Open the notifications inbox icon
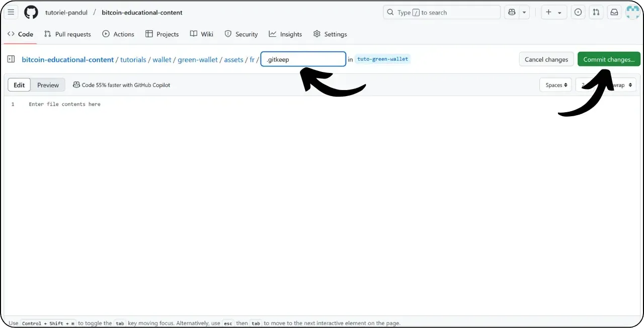 614,12
